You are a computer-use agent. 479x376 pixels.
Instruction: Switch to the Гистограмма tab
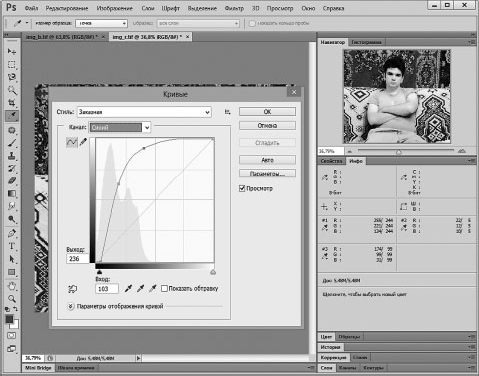pos(366,42)
